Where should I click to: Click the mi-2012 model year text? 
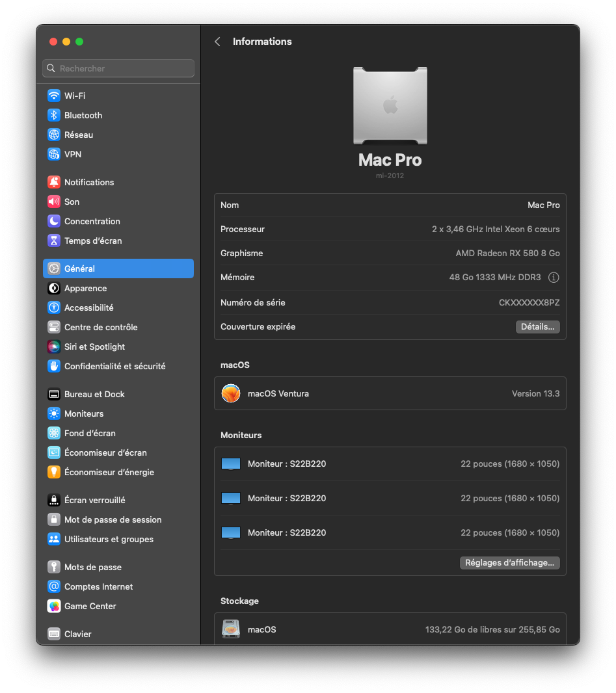click(x=390, y=176)
